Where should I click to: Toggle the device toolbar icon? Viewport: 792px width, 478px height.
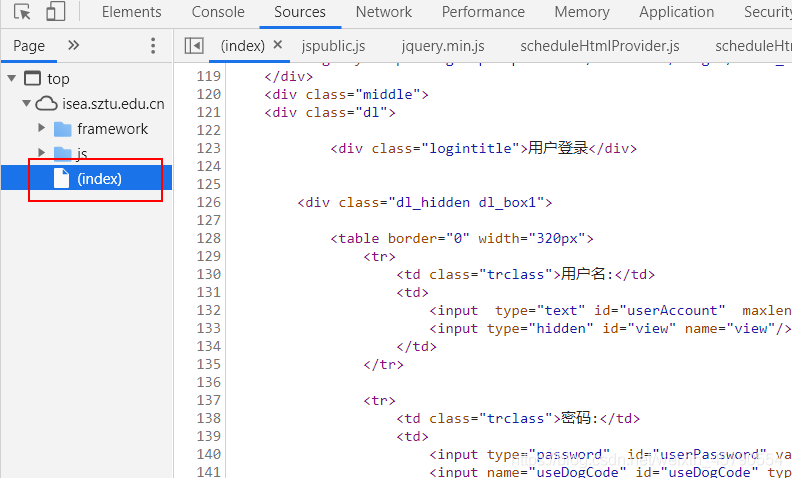[55, 13]
